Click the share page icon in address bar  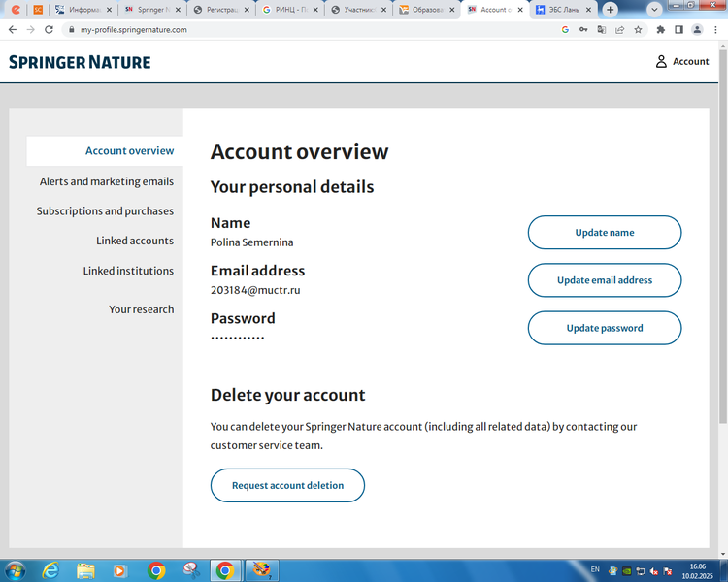pyautogui.click(x=619, y=30)
